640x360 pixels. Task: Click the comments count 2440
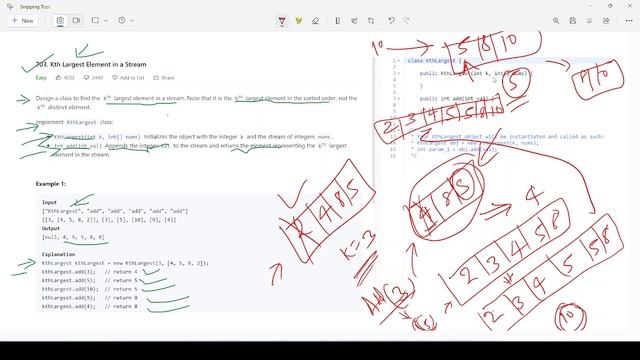tap(93, 78)
